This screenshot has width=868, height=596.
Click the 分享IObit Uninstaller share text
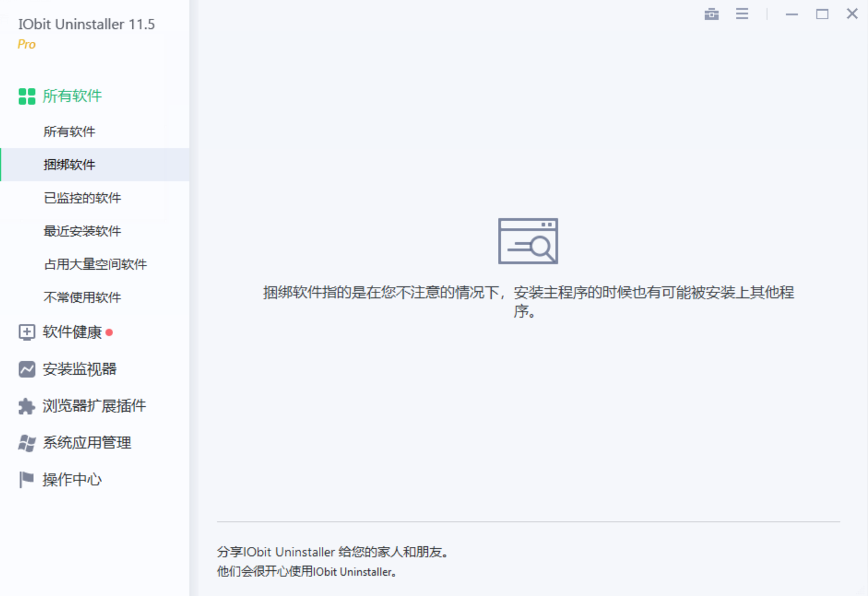tap(333, 552)
